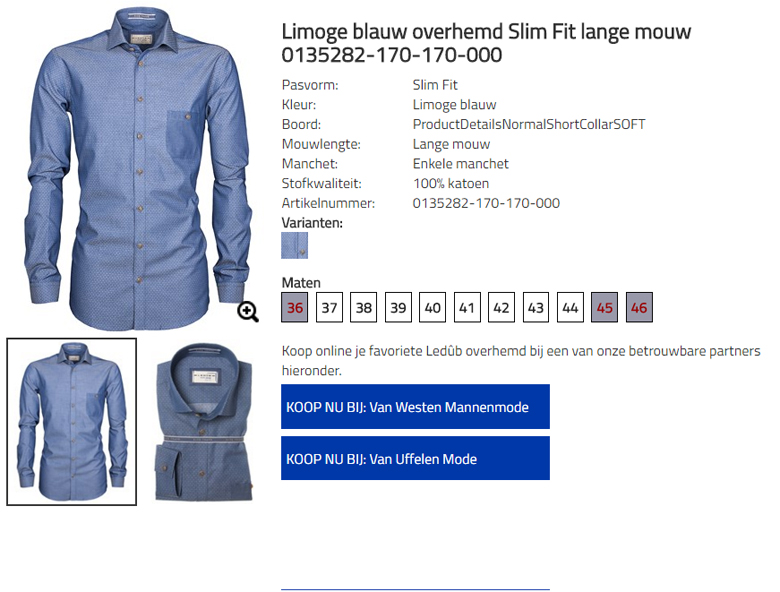Select size 36
This screenshot has height=592, width=780.
click(294, 307)
